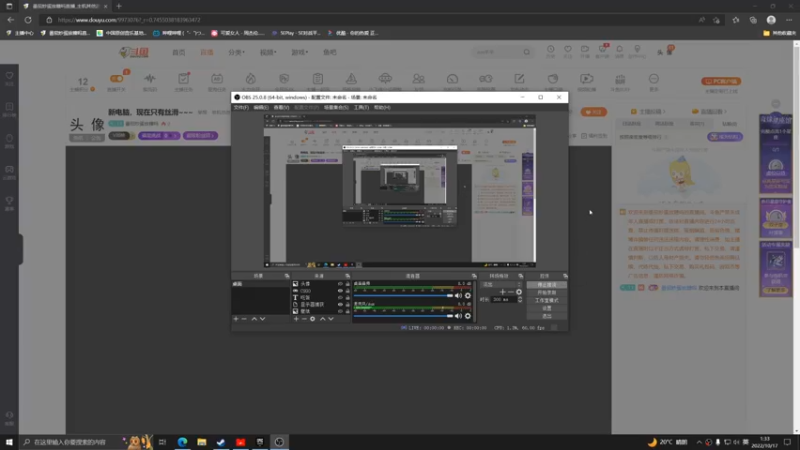The width and height of the screenshot is (800, 450).
Task: Open the 帮助(H) menu in OBS
Action: point(382,108)
